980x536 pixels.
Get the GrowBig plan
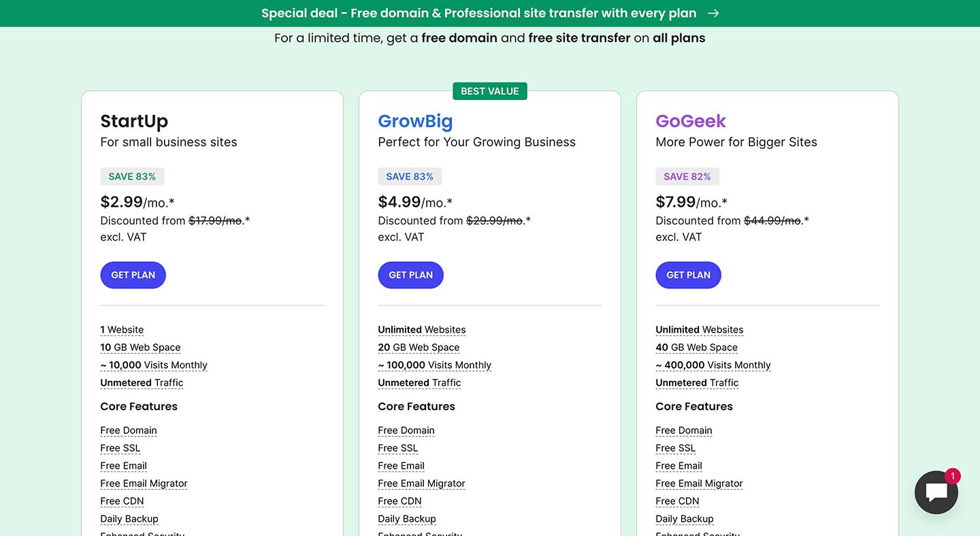[411, 275]
